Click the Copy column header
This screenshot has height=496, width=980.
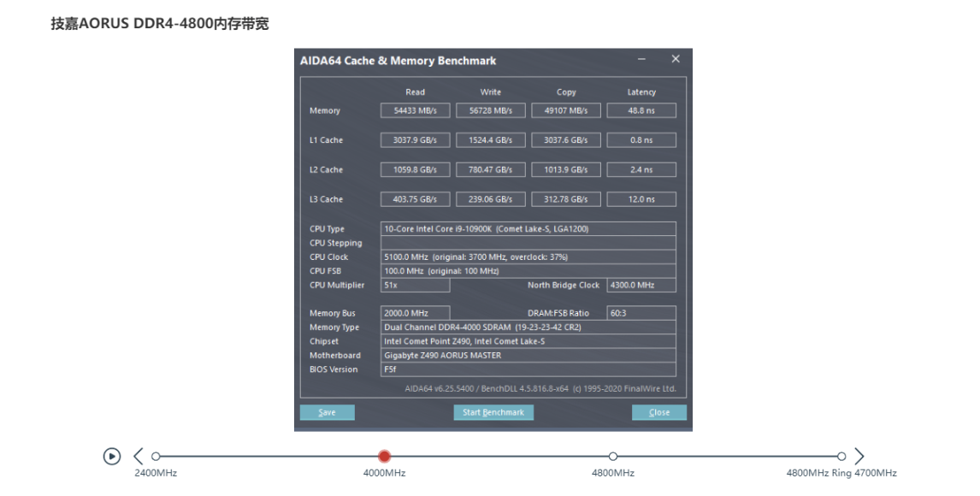(566, 92)
